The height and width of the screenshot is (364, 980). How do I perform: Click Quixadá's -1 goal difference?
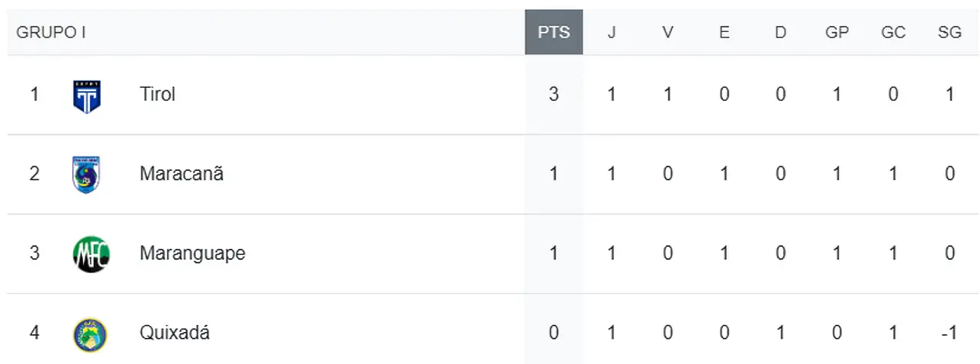coord(949,333)
